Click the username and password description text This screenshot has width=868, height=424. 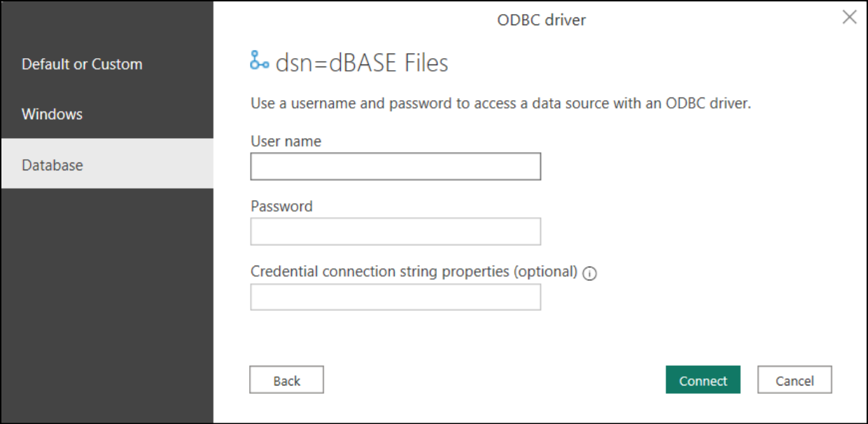(500, 104)
